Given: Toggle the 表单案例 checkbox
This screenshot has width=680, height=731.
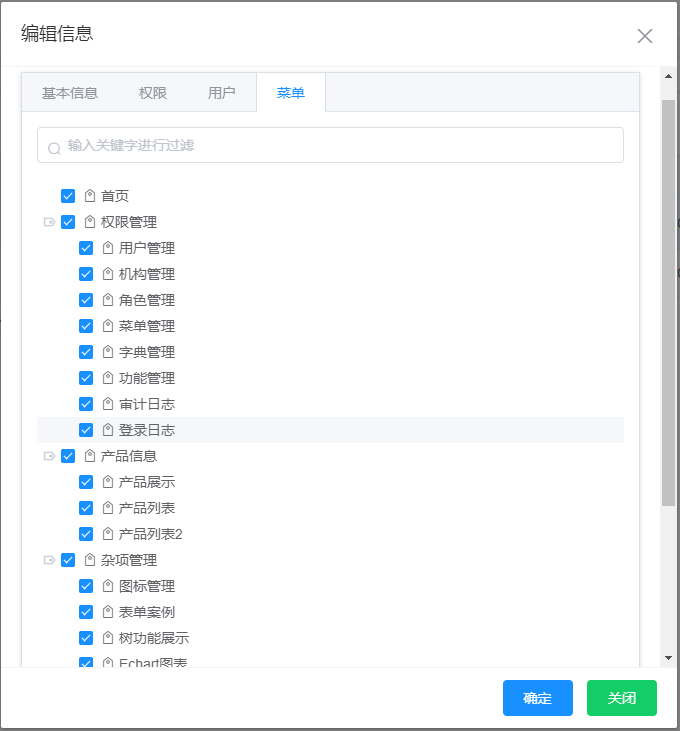Looking at the screenshot, I should (86, 612).
